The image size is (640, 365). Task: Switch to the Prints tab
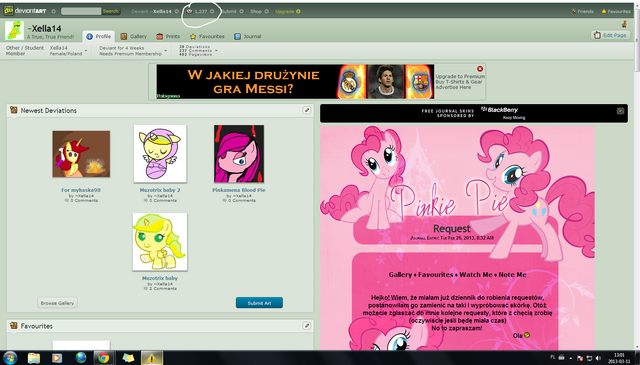point(168,36)
